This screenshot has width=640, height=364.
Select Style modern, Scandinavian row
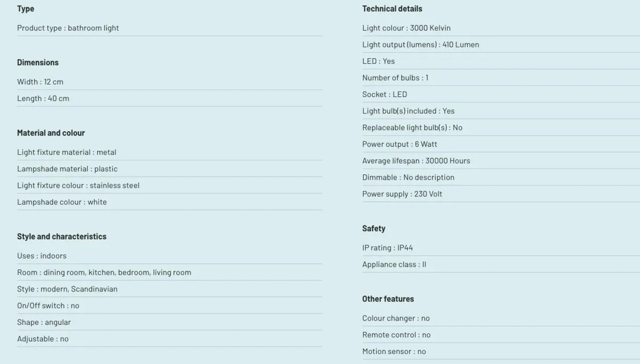pyautogui.click(x=170, y=289)
